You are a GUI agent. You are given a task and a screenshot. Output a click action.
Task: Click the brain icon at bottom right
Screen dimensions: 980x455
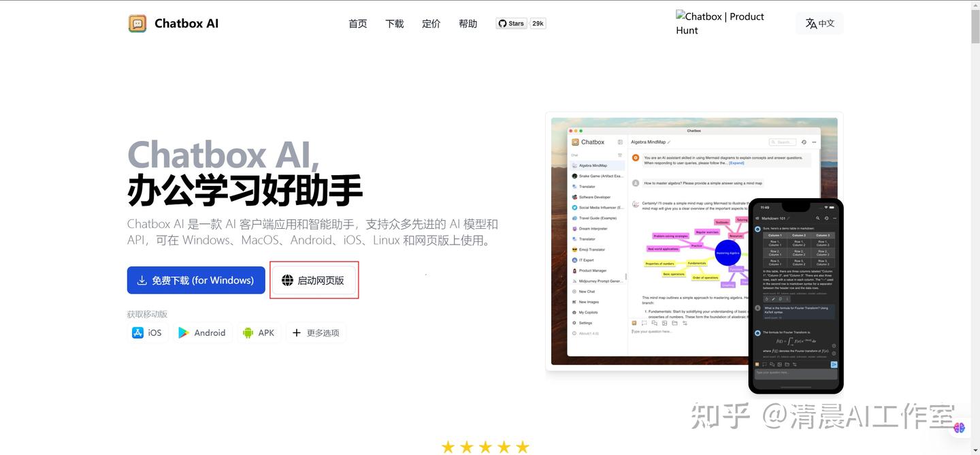[960, 428]
